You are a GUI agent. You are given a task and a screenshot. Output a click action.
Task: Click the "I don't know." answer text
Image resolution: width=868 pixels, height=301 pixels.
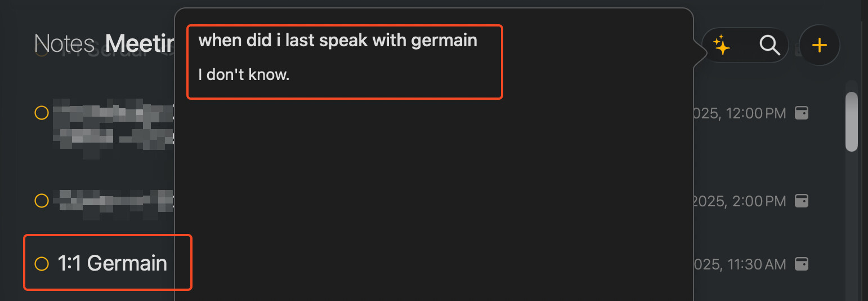click(244, 74)
